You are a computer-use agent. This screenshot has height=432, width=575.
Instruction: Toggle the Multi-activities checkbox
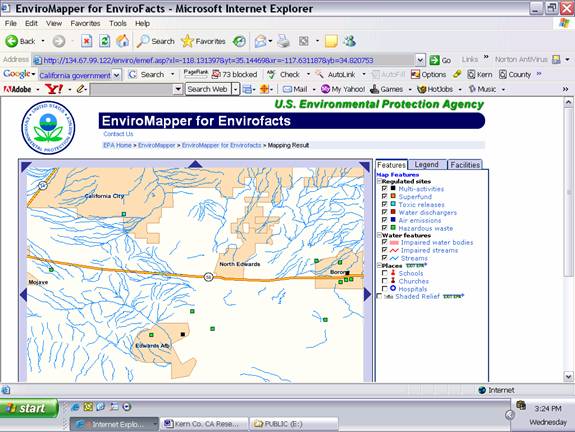click(x=385, y=188)
